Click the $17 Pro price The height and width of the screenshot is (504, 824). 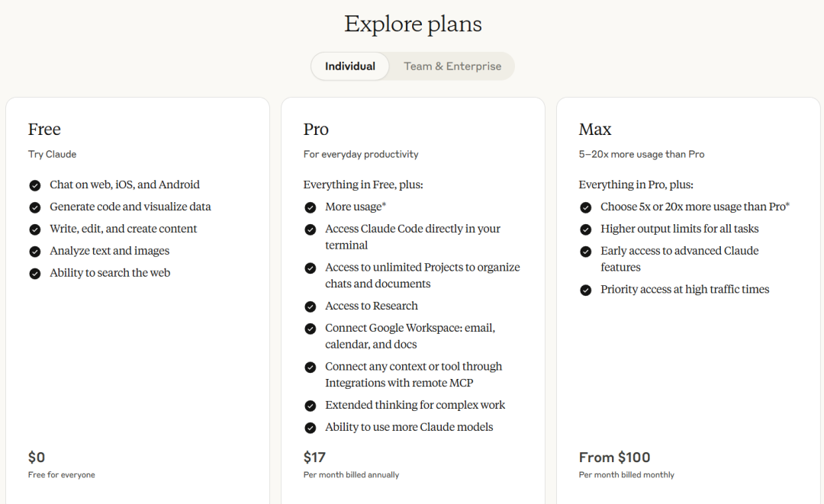(314, 457)
